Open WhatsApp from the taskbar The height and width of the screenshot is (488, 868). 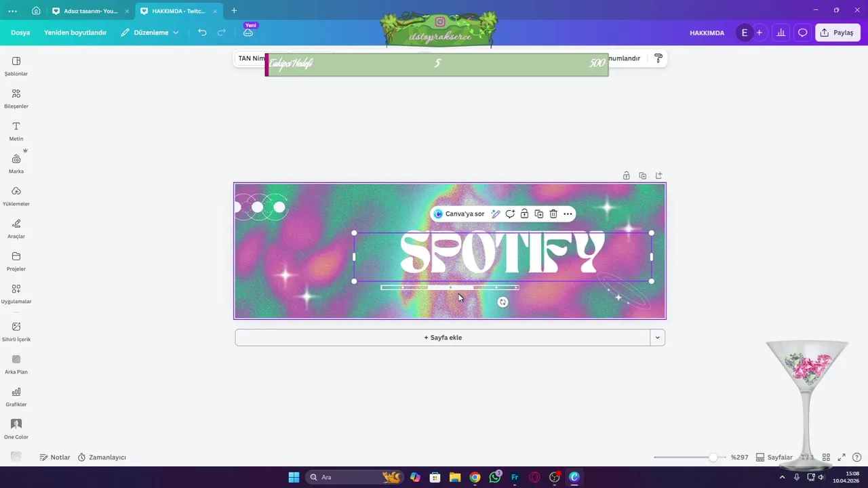click(495, 477)
